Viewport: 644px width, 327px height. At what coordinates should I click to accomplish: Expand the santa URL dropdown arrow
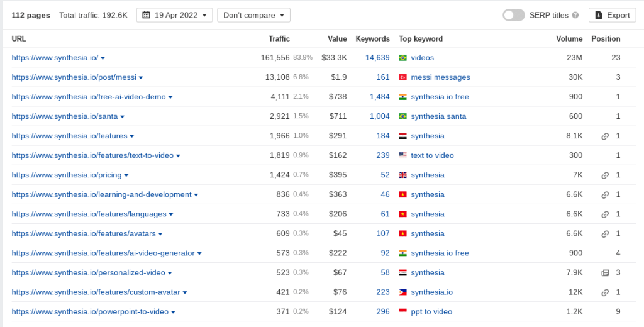[x=122, y=117]
